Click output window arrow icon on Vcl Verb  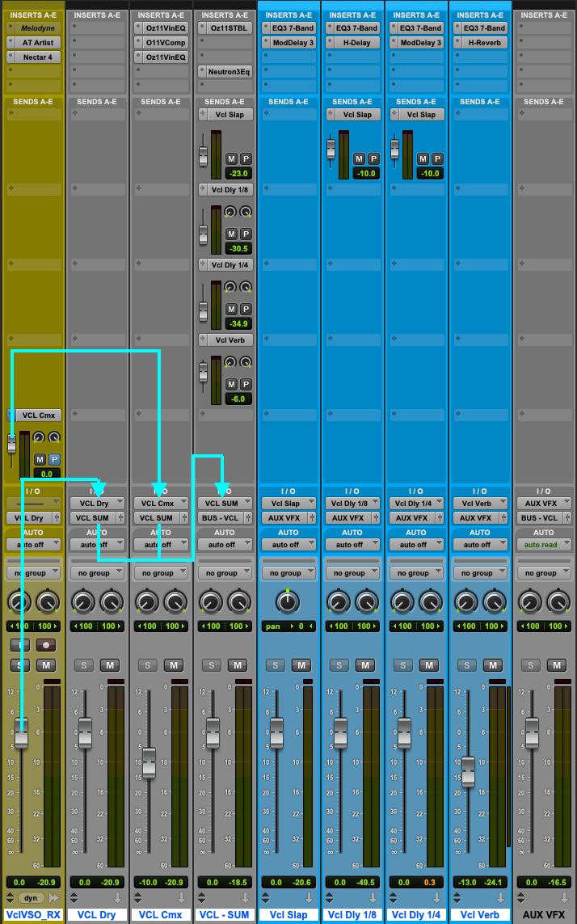tap(500, 898)
